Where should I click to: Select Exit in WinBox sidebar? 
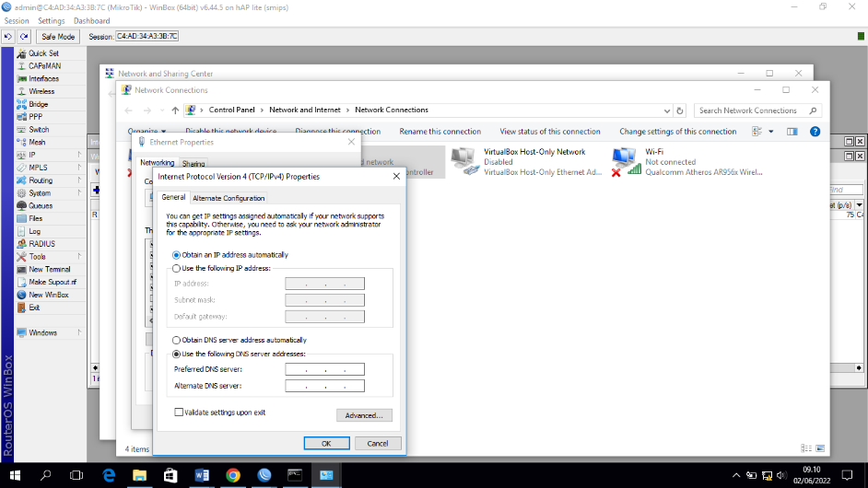click(34, 308)
